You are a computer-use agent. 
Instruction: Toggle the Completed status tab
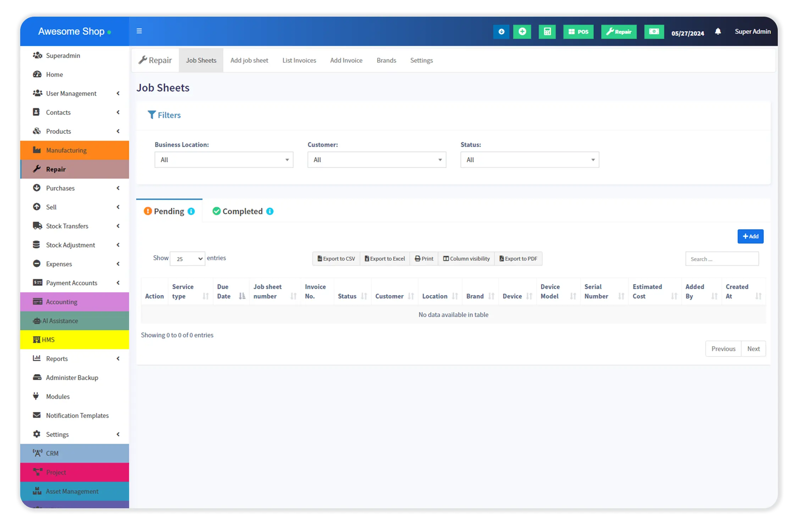click(x=242, y=211)
